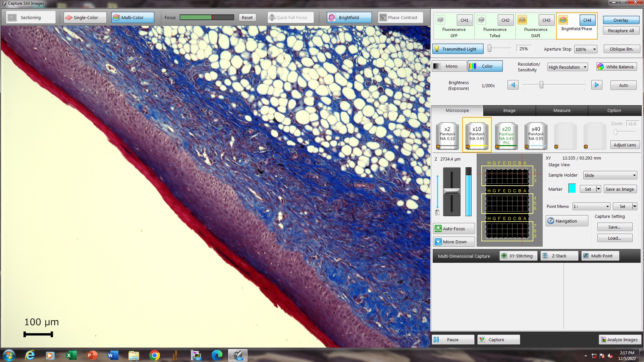Image resolution: width=644 pixels, height=362 pixels.
Task: Select the x40 PlanApo objective lens
Action: (536, 135)
